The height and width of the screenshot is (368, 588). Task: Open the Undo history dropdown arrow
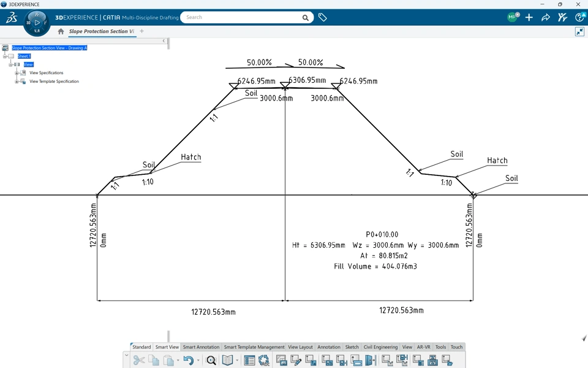coord(198,361)
